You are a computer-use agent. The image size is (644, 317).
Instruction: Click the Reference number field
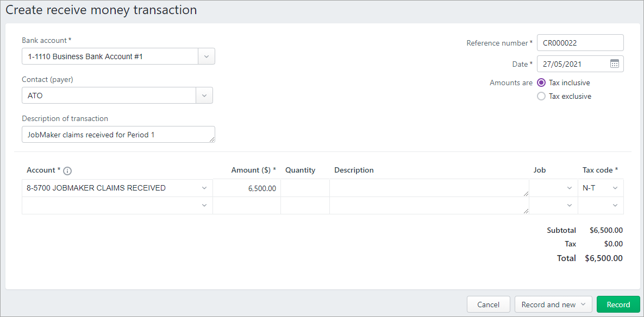580,43
